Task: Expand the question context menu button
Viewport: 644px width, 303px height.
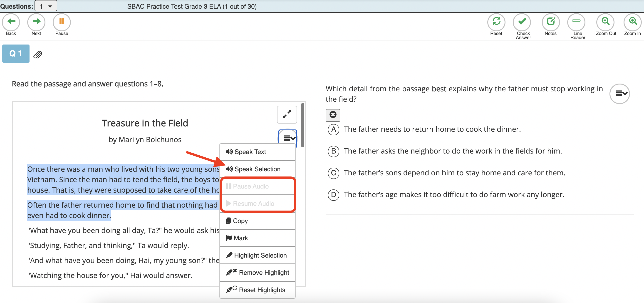Action: (x=619, y=94)
